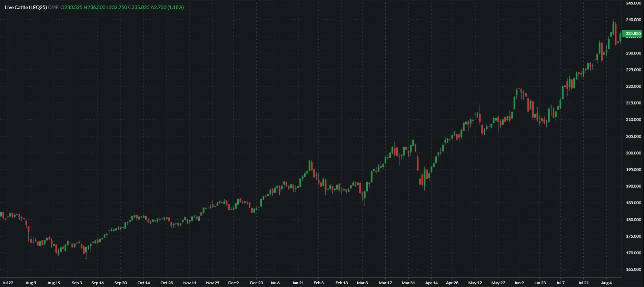Viewport: 644px width, 287px height.
Task: Click the CME exchange label
Action: pyautogui.click(x=53, y=7)
